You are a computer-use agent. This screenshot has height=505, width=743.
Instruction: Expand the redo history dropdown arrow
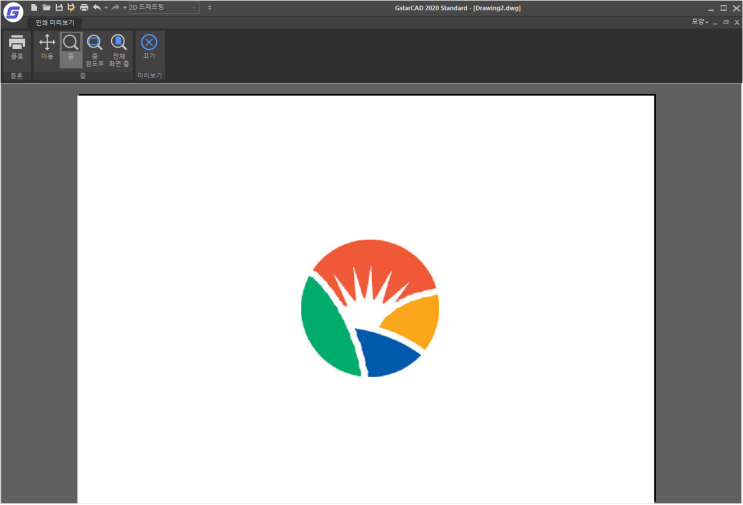coord(125,8)
